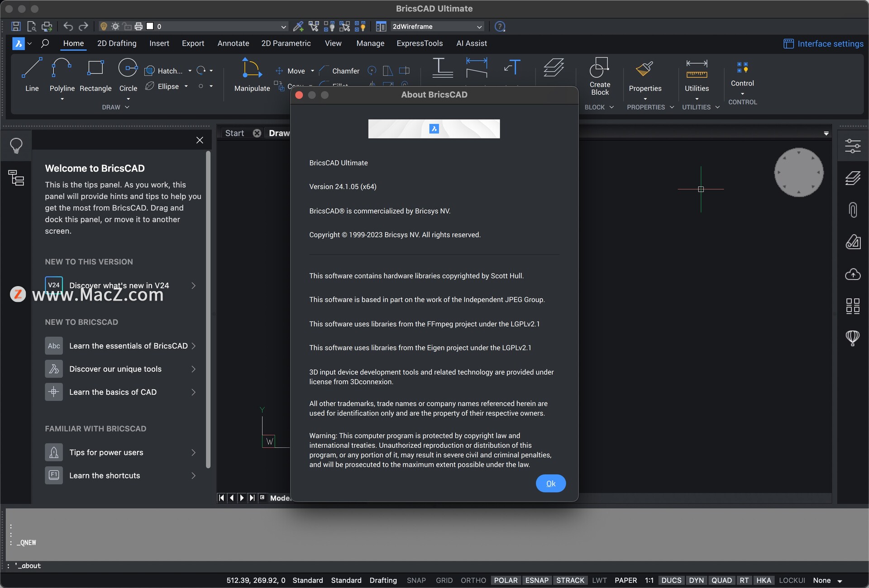This screenshot has width=869, height=588.
Task: Expand the PROPERTIES panel chevron
Action: (x=672, y=107)
